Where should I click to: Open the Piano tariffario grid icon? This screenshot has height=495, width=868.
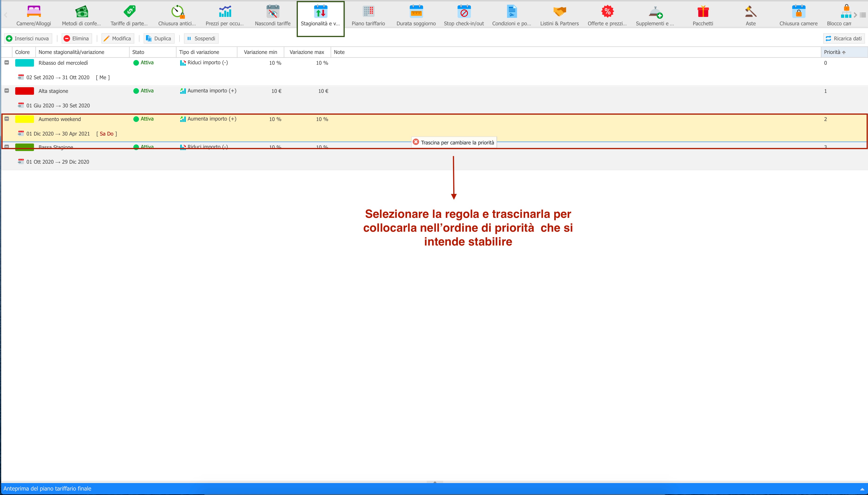pos(368,11)
